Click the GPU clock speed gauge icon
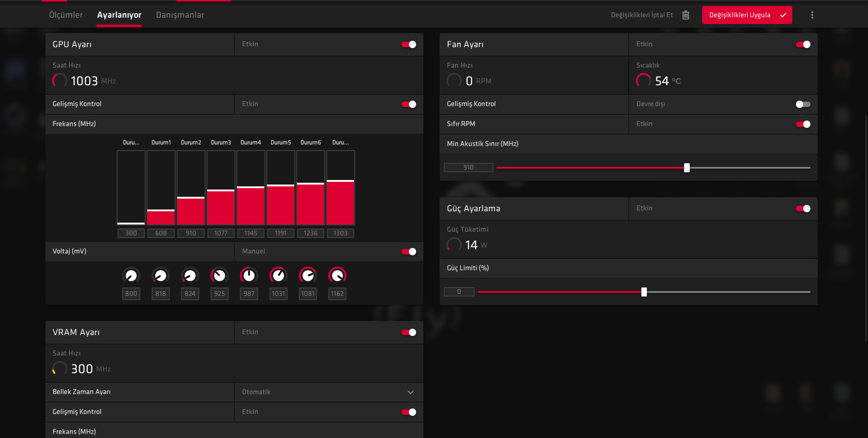Image resolution: width=868 pixels, height=438 pixels. click(x=60, y=81)
